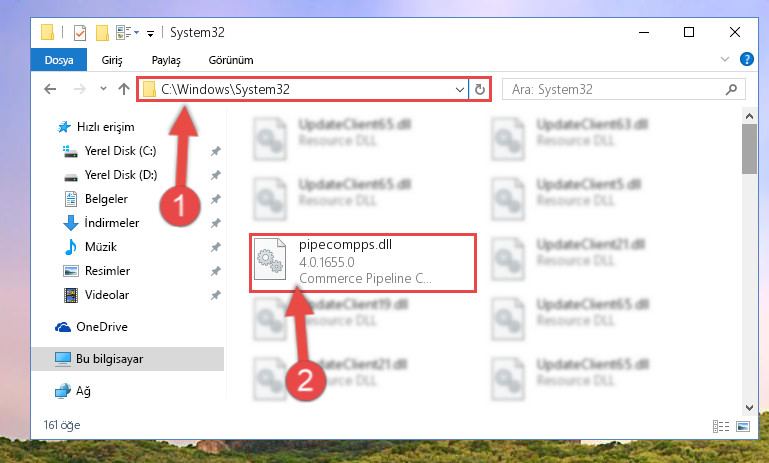Go up one folder level arrow
The image size is (769, 463).
tap(124, 89)
